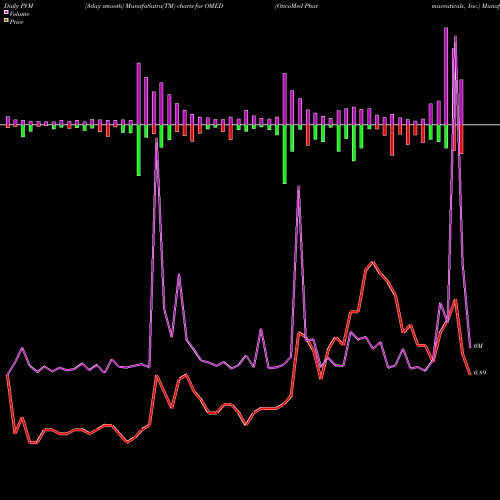
Task: Click the '(OncoMed Phar' company name text
Action: click(x=296, y=6)
